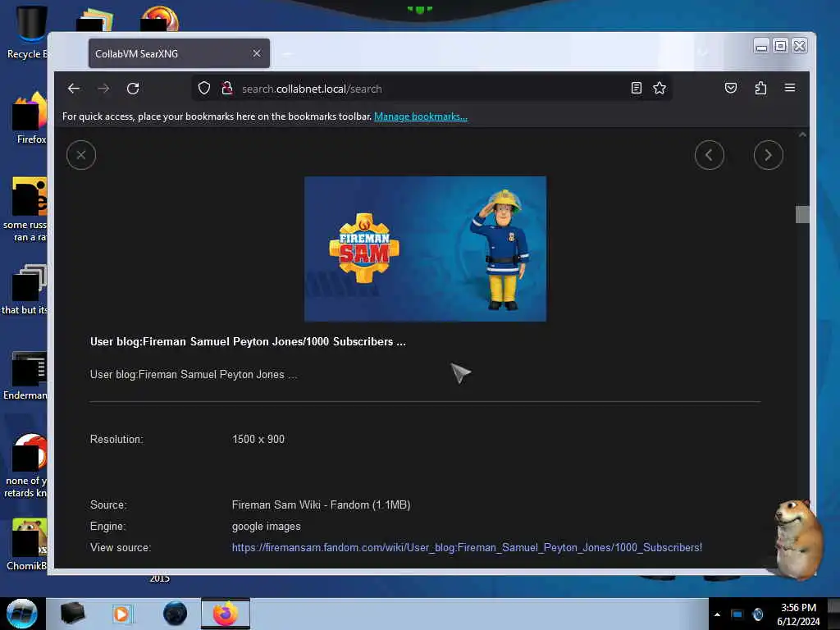Select the text Fireman Sam Wiki - Fandom (1.1MB)
The height and width of the screenshot is (630, 840).
[x=321, y=504]
